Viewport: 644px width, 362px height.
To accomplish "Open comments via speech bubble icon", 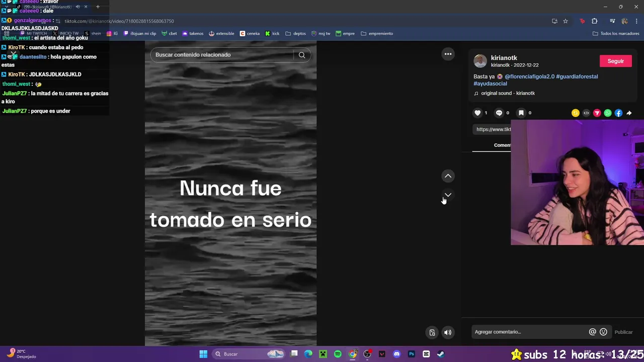I will pyautogui.click(x=499, y=113).
